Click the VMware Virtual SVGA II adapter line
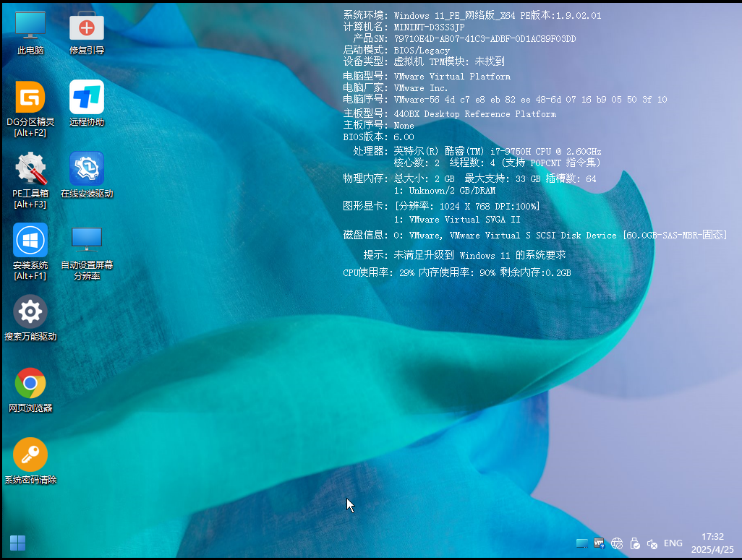This screenshot has width=742, height=560. tap(457, 220)
